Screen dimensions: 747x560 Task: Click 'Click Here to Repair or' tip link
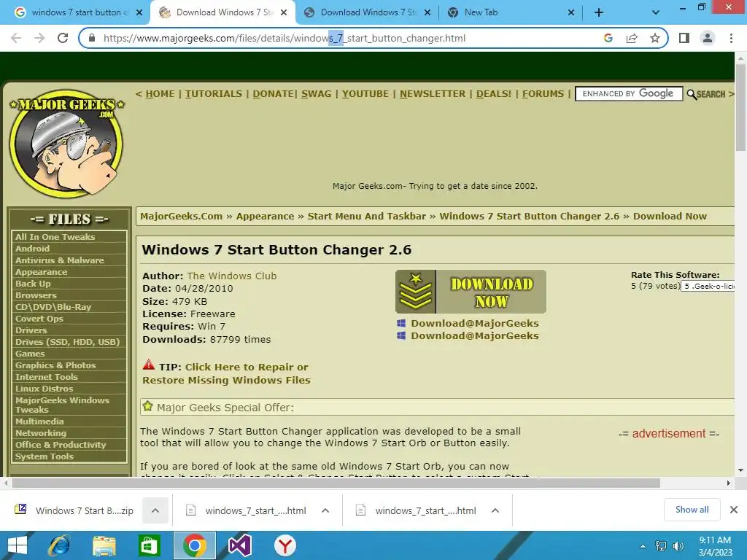coord(247,367)
